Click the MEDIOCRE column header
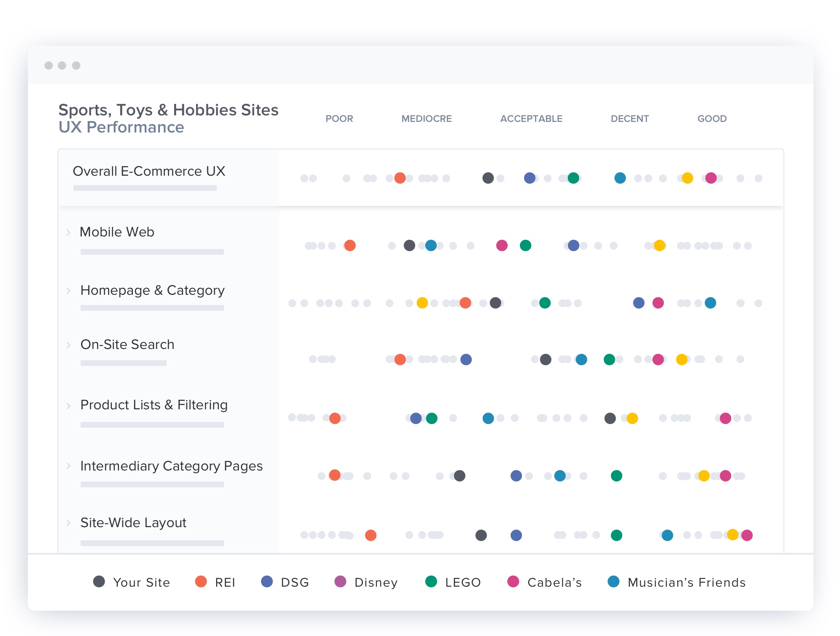Viewport: 840px width, 636px height. 427,119
